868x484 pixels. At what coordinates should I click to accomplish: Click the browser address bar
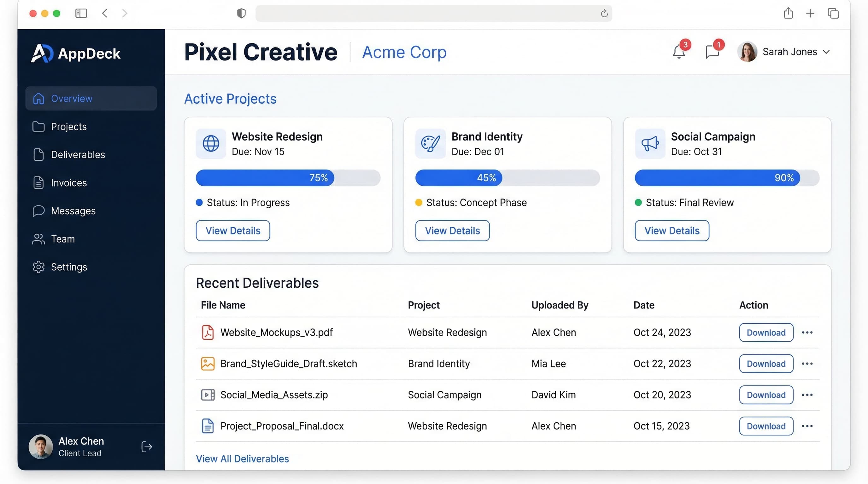[x=434, y=13]
